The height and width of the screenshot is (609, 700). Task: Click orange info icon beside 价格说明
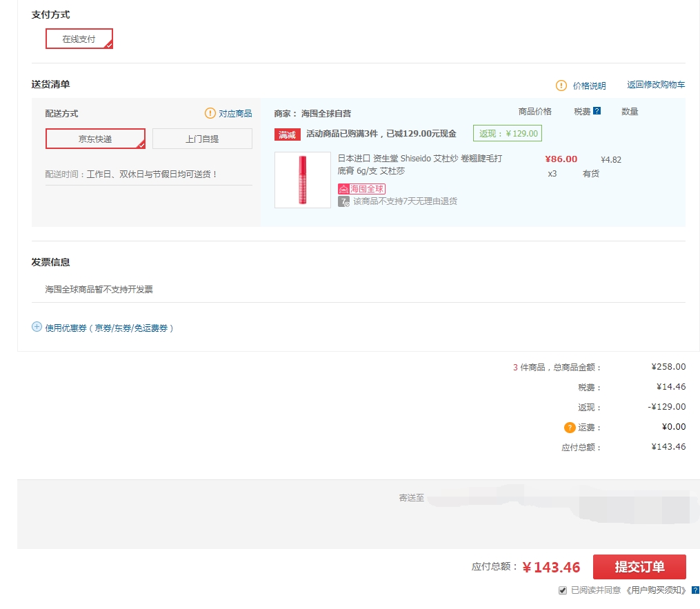pos(561,86)
